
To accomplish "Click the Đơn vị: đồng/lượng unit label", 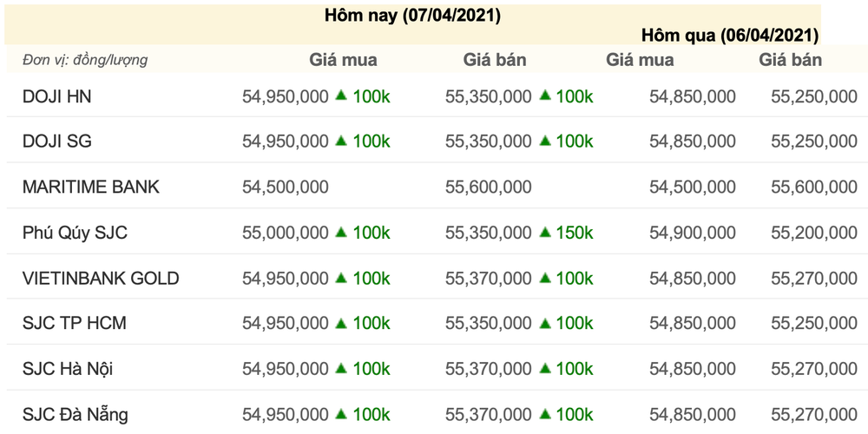I will pos(85,60).
